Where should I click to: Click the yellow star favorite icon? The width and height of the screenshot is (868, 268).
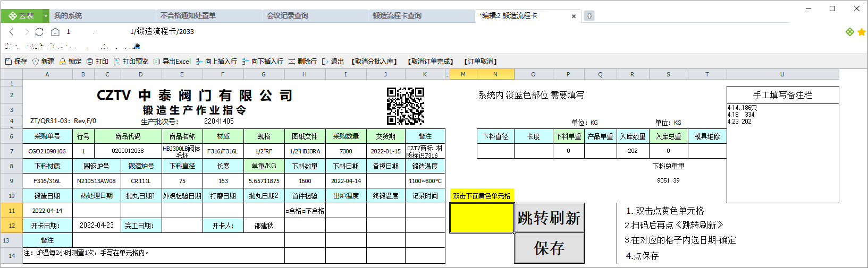point(862,32)
